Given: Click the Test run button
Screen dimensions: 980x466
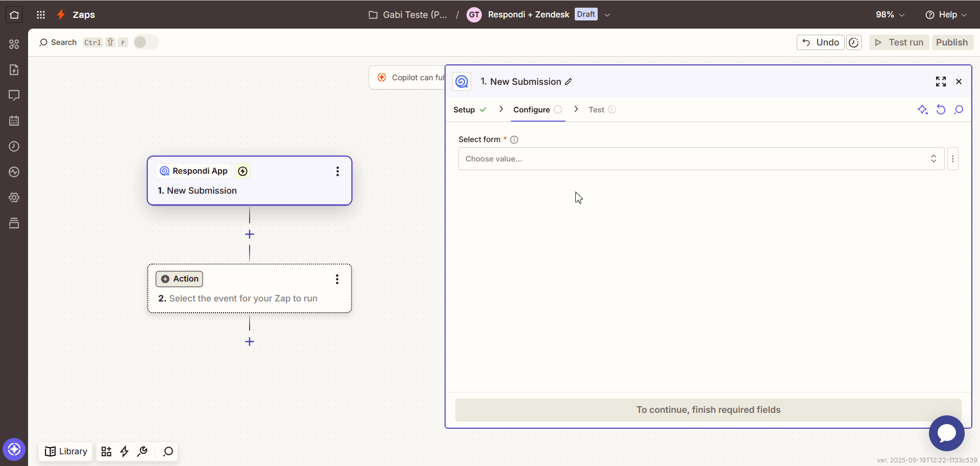Looking at the screenshot, I should click(x=899, y=42).
